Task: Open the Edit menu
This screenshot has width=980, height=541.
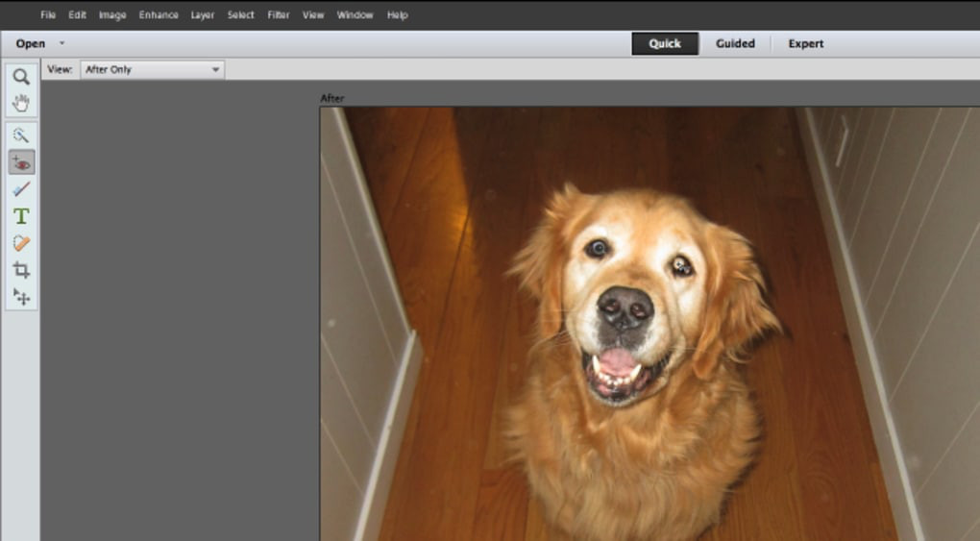Action: point(77,15)
